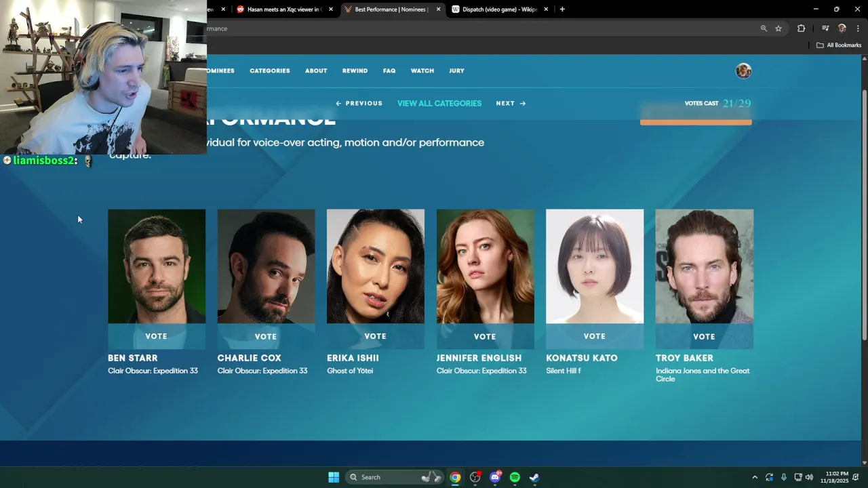The width and height of the screenshot is (868, 488).
Task: Close the Best Performance Nominees tab
Action: (438, 9)
